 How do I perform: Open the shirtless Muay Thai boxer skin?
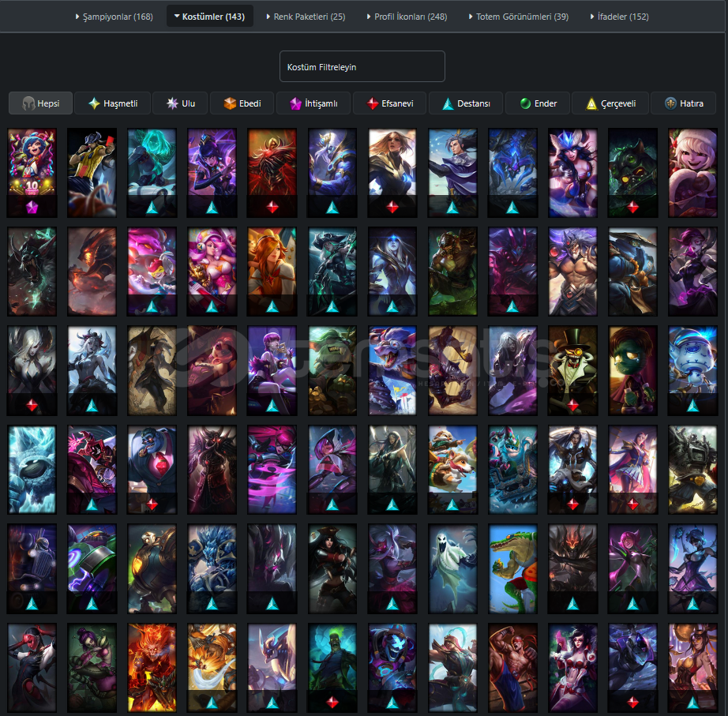(x=512, y=668)
